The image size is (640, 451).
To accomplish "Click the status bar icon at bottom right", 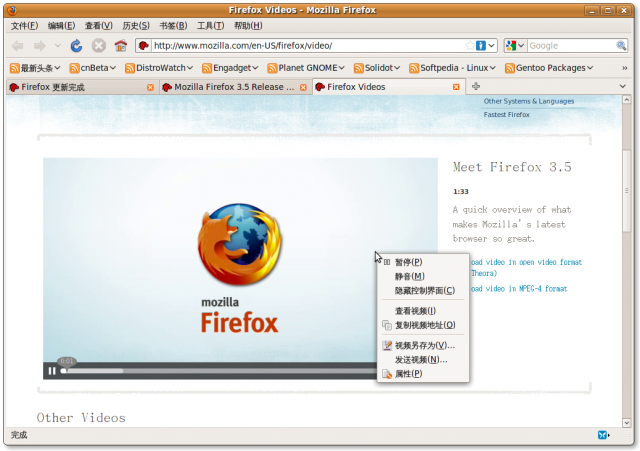I will point(603,435).
